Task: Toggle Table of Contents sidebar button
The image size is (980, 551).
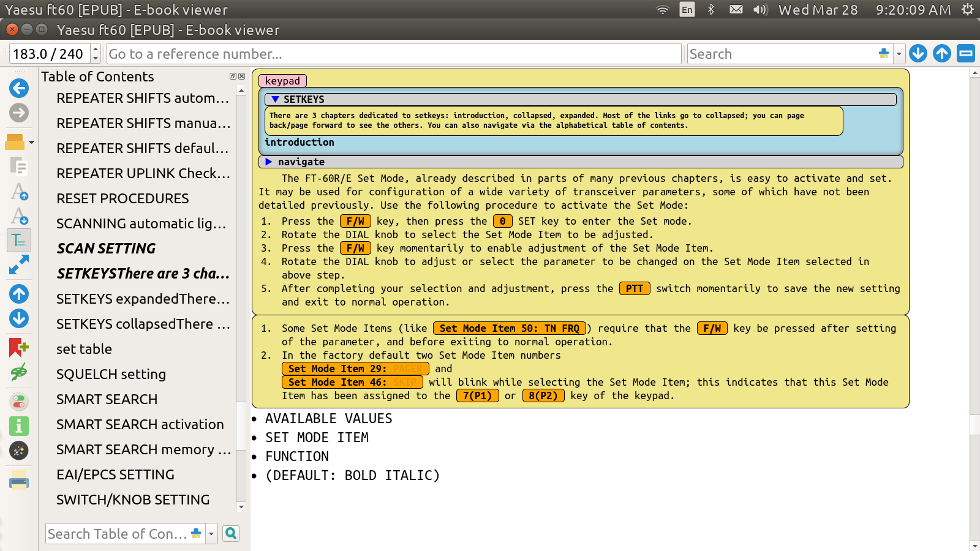Action: click(19, 241)
